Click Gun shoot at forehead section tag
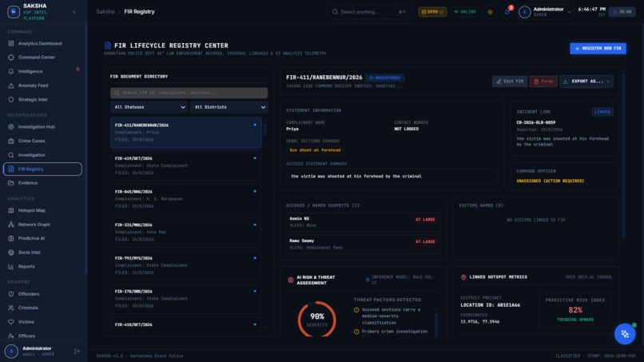Screen dimensions: 644x362 pyautogui.click(x=315, y=150)
